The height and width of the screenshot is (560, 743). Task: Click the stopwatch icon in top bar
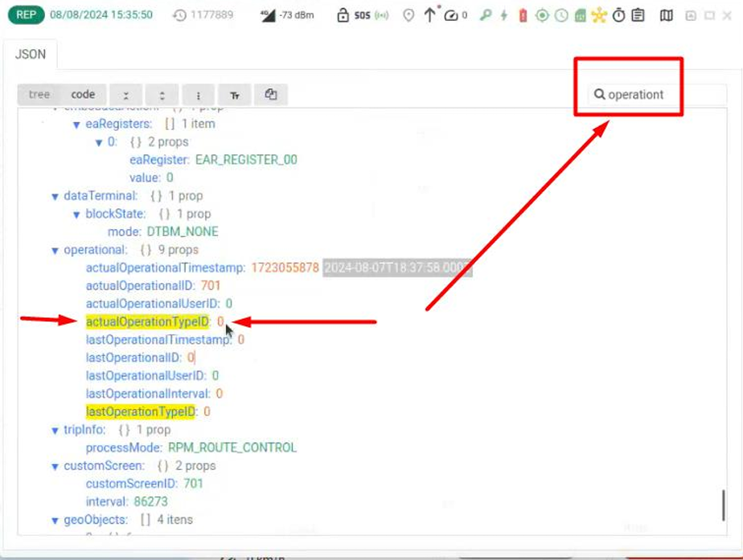point(618,15)
